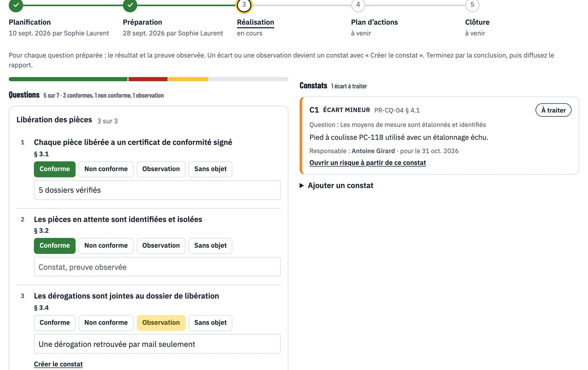Click the À traiter status button
The image size is (588, 370).
(x=553, y=110)
